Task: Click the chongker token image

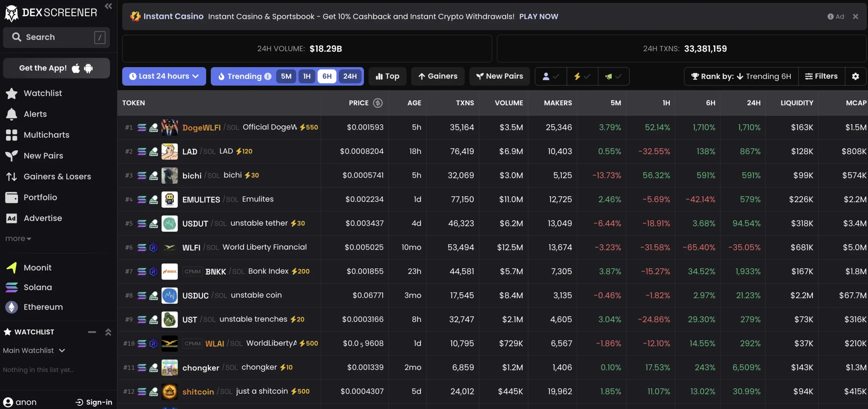Action: tap(170, 368)
